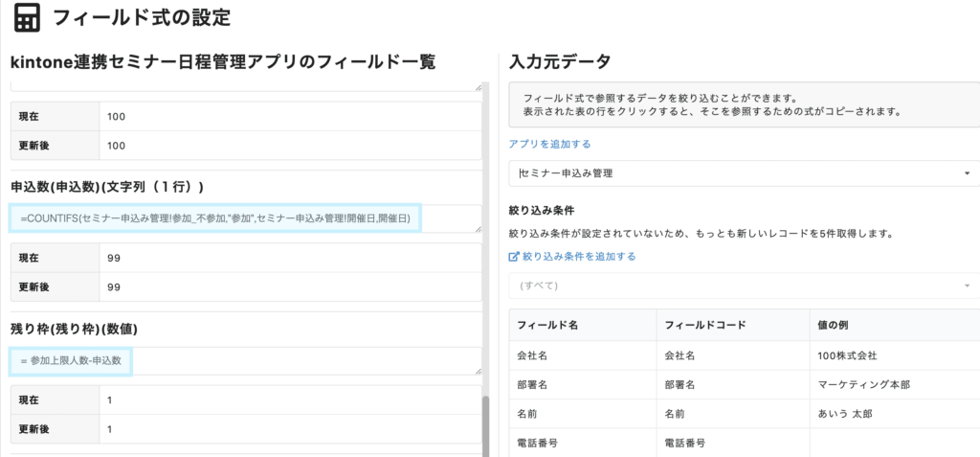Click the arrow on the セミナー申込み管理 selector
The image size is (980, 457).
point(968,173)
